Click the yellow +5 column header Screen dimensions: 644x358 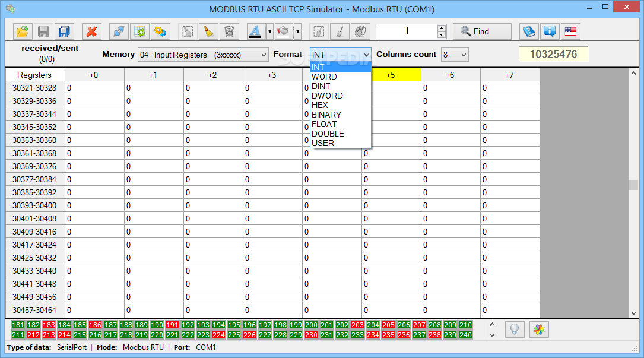[x=396, y=75]
